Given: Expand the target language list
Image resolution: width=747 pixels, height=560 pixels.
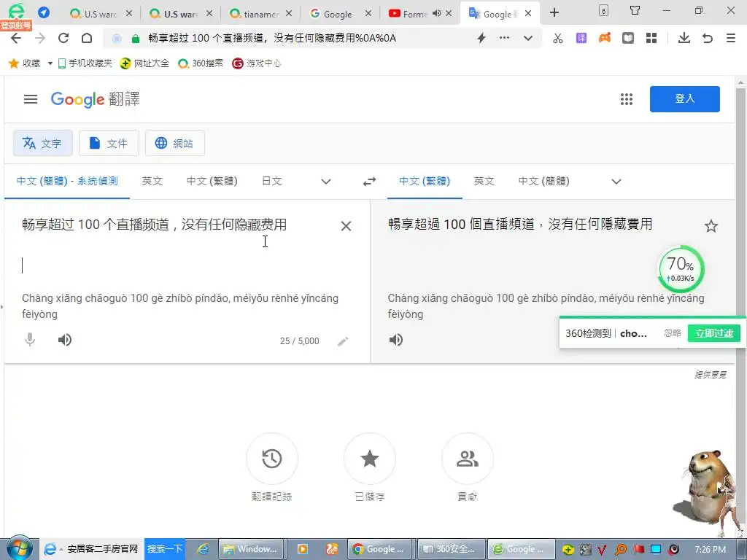Looking at the screenshot, I should [x=616, y=182].
